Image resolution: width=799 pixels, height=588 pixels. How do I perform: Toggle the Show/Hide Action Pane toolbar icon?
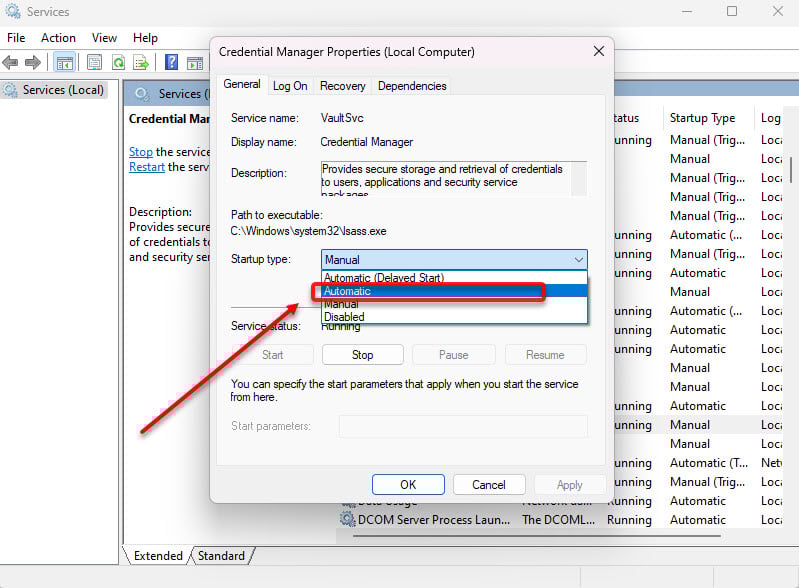point(195,63)
